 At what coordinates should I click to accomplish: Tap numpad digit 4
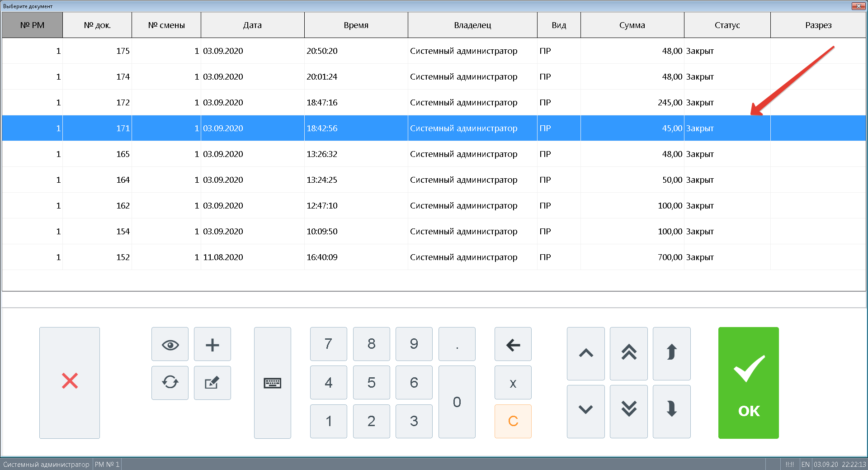click(x=329, y=383)
